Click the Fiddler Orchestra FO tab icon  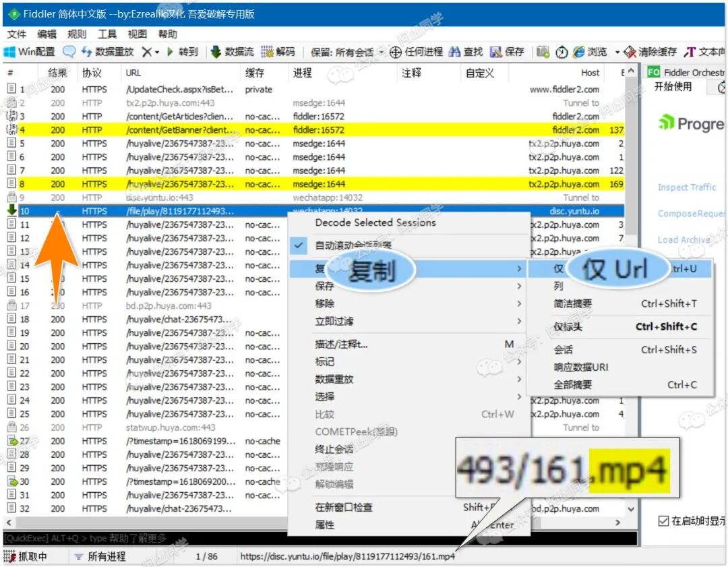click(x=654, y=72)
